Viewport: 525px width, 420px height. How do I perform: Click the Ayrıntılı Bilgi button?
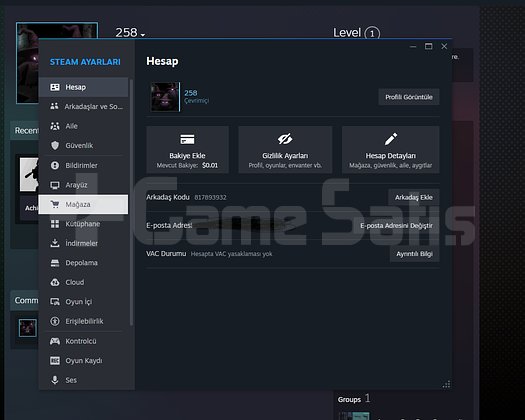pos(415,254)
